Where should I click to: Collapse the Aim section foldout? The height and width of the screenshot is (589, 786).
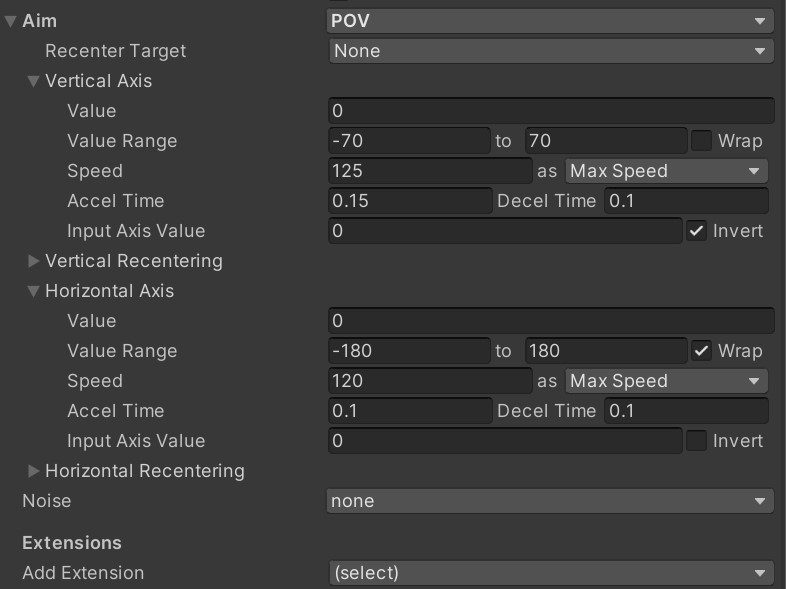tap(10, 21)
